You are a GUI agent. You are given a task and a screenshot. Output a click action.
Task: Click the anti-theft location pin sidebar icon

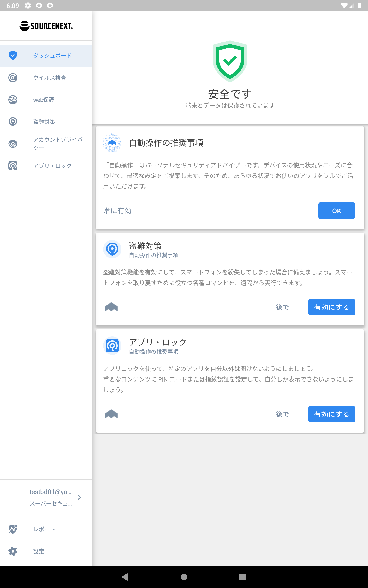coord(13,122)
